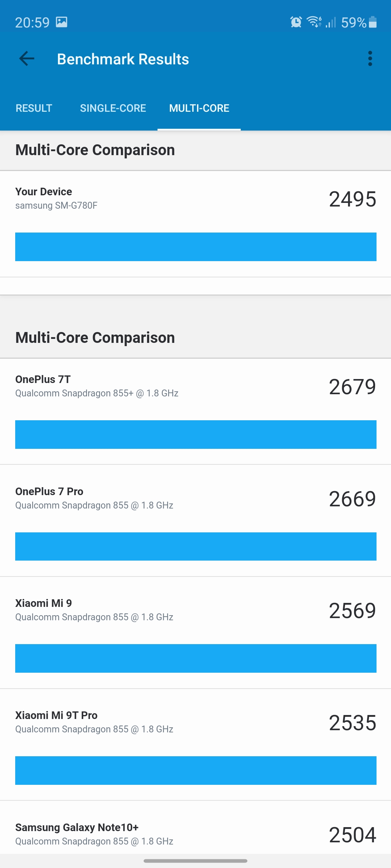
Task: Tap the picture notification icon
Action: (62, 22)
